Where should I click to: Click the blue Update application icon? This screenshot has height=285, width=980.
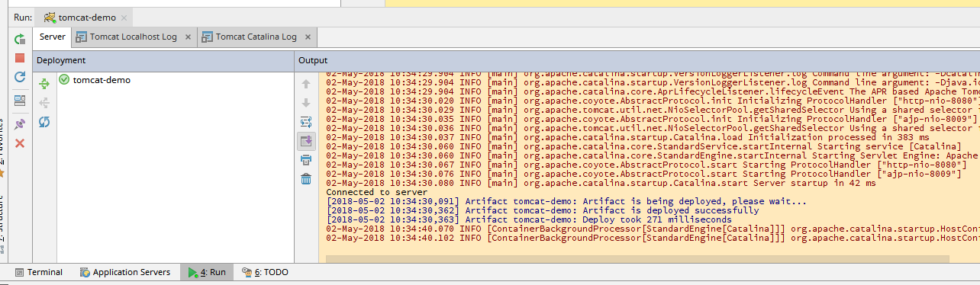tap(20, 77)
